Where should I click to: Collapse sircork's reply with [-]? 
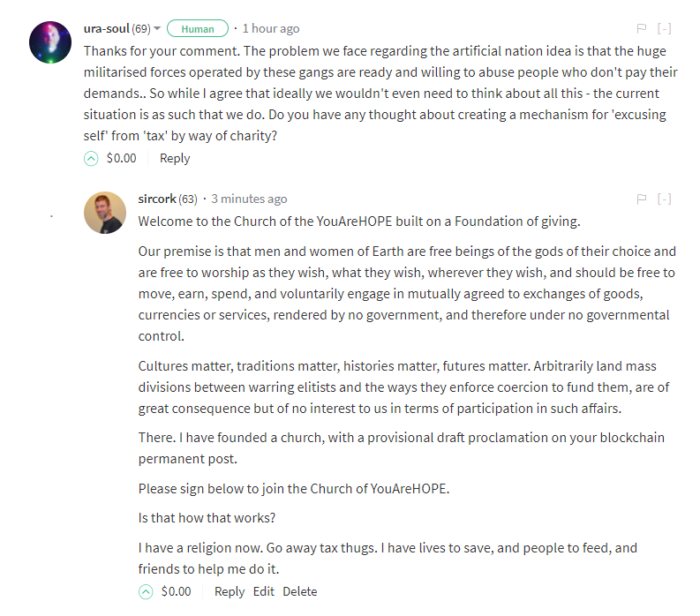(665, 199)
